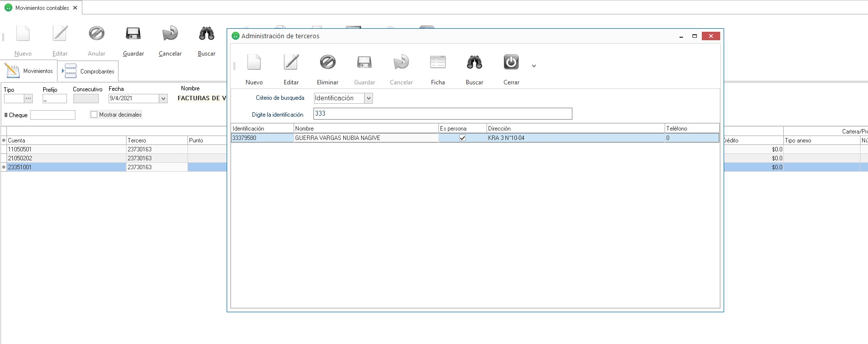This screenshot has width=868, height=344.
Task: Expand the terceros toolbar overflow chevron
Action: tap(534, 66)
